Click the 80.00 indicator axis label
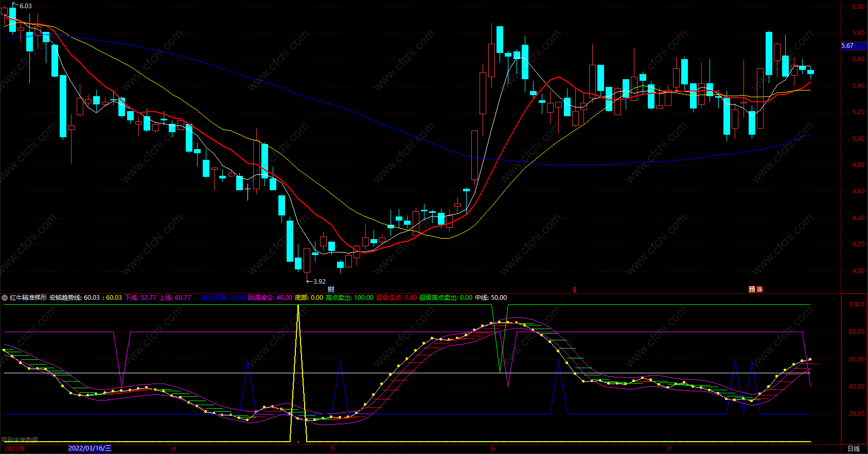Image resolution: width=868 pixels, height=454 pixels. (856, 332)
